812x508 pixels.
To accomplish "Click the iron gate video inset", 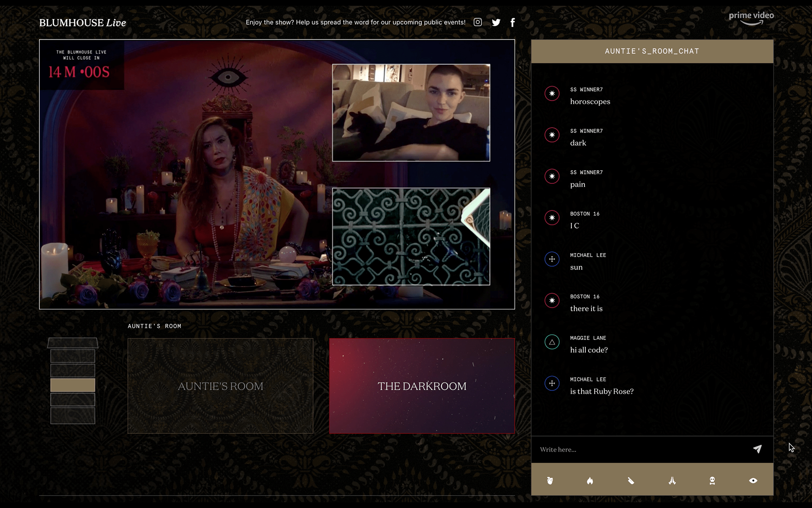I will pos(411,237).
